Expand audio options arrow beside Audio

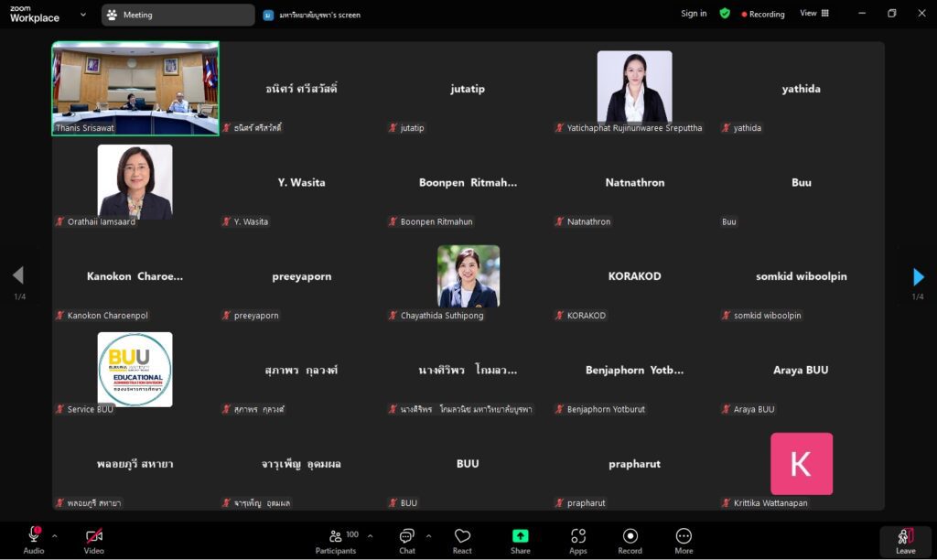point(55,536)
